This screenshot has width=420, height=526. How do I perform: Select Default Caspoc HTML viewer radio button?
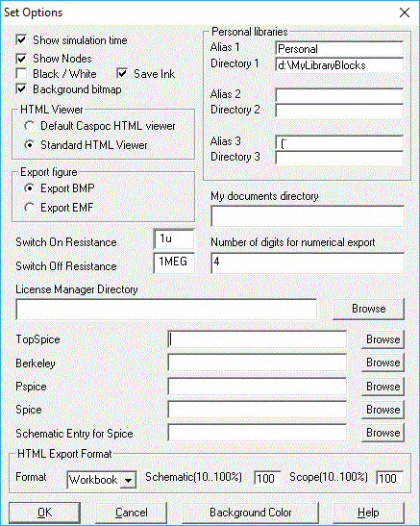click(30, 126)
